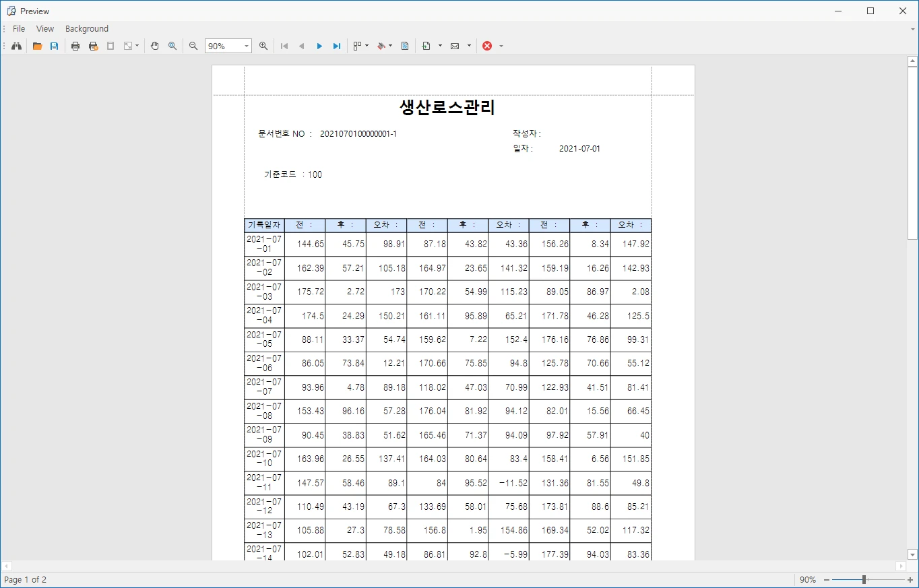
Task: Go to the next page
Action: pos(319,46)
